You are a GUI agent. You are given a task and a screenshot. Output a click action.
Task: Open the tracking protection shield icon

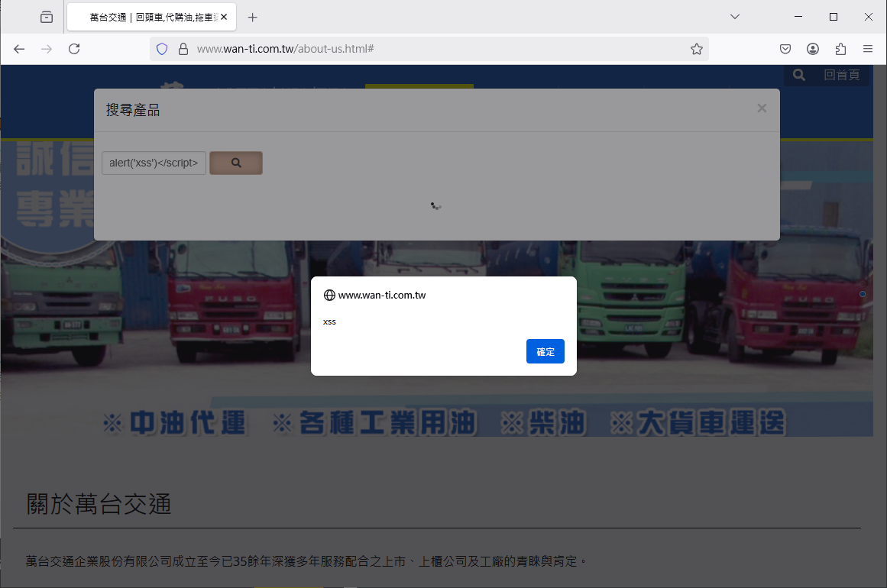pyautogui.click(x=162, y=49)
